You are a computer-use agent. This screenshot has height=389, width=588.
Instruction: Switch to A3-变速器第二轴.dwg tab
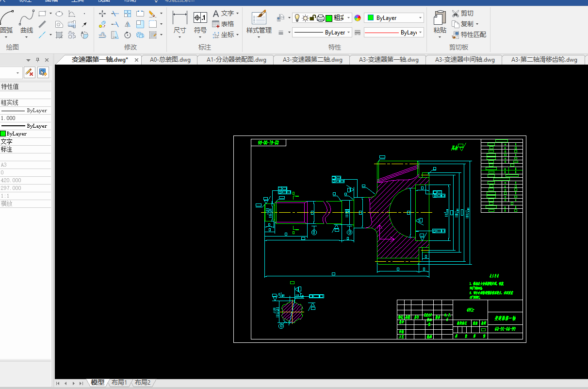click(313, 60)
